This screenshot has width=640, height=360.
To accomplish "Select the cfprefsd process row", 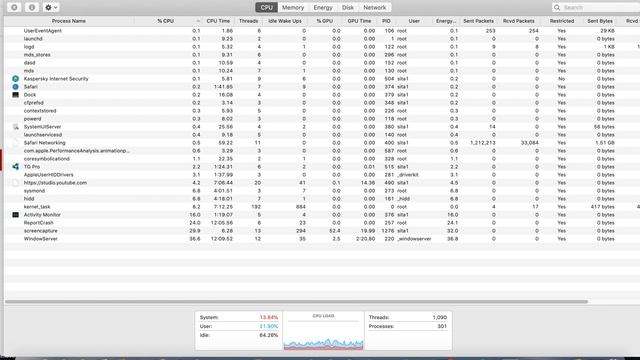I will pyautogui.click(x=322, y=103).
